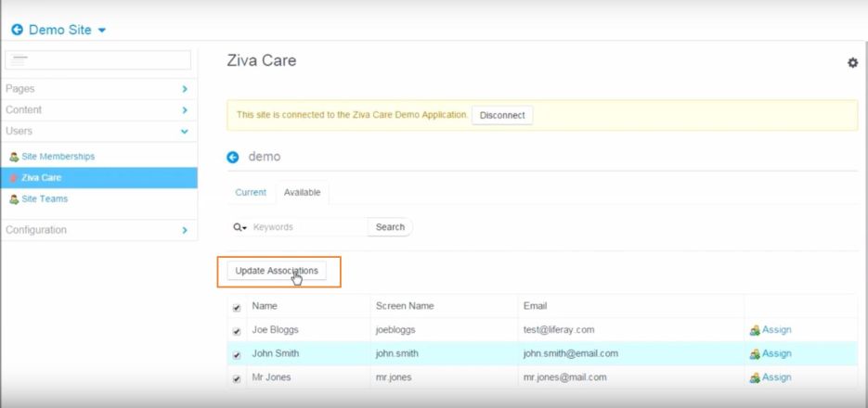Image resolution: width=868 pixels, height=408 pixels.
Task: Click the Site Memberships user icon
Action: (15, 157)
